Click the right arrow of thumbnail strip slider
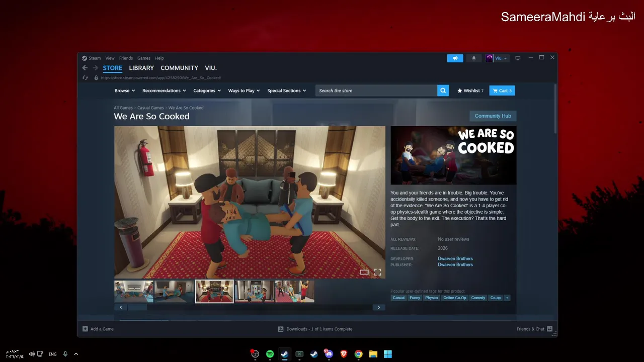644x362 pixels. point(379,307)
